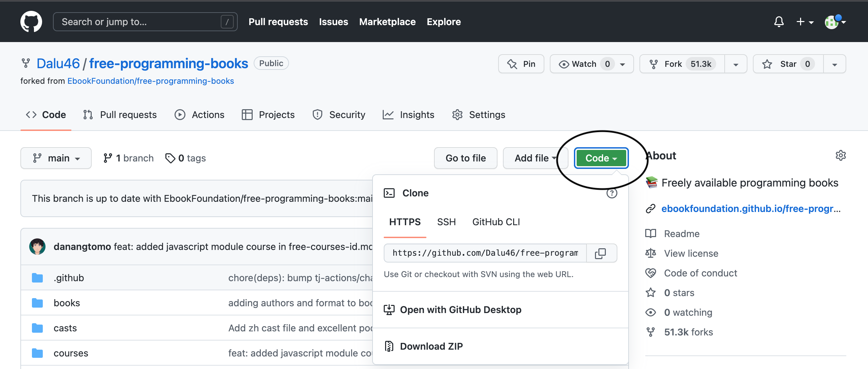Click Go to file button
868x369 pixels.
click(x=466, y=158)
